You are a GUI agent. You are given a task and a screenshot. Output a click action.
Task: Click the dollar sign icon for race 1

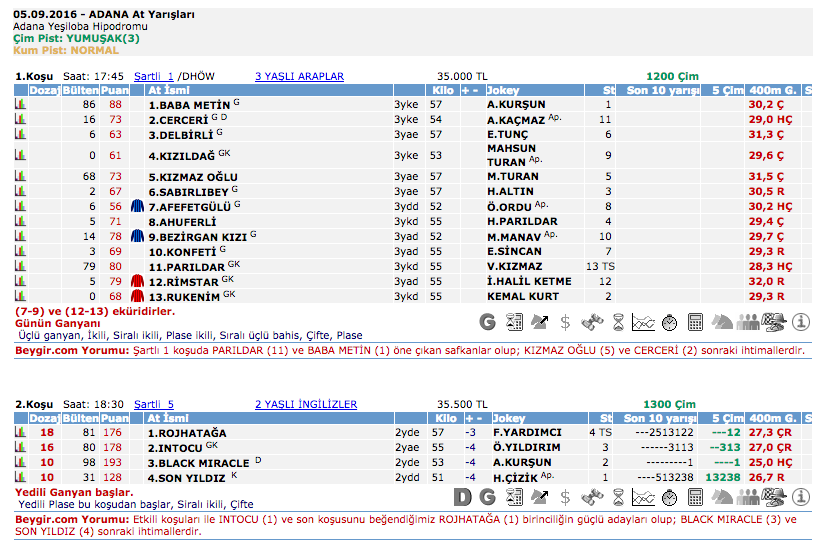coord(565,322)
